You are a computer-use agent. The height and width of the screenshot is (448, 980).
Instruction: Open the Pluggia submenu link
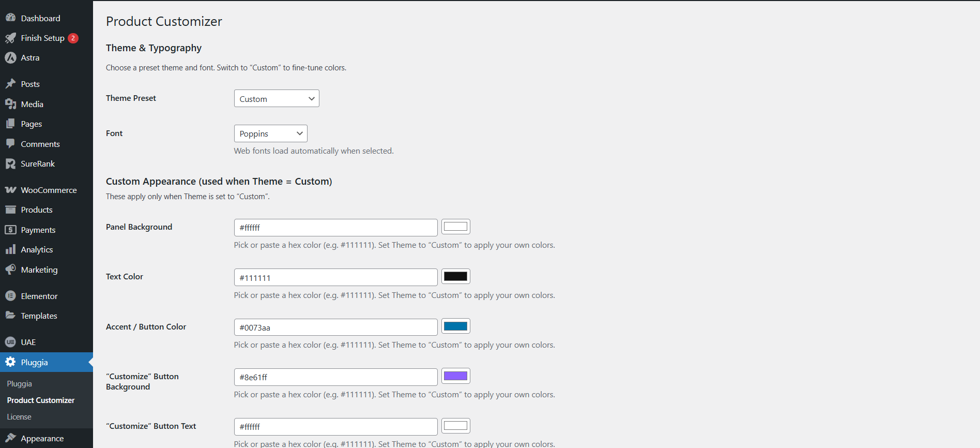pyautogui.click(x=20, y=384)
